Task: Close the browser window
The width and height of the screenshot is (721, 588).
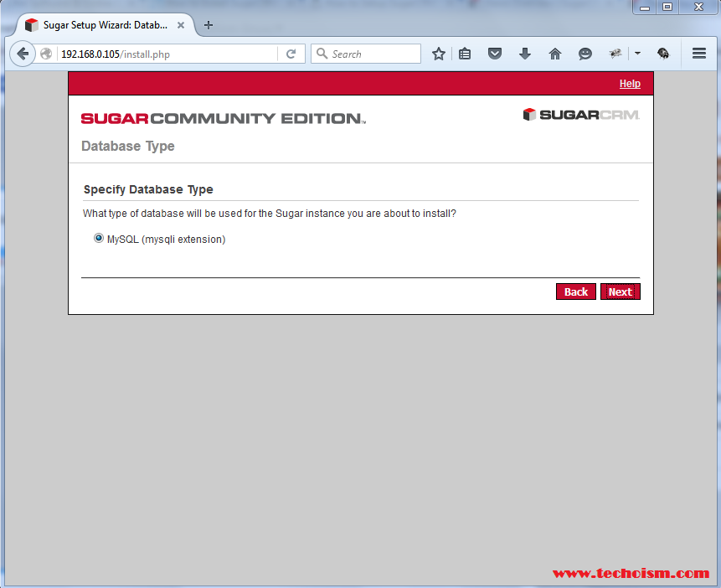Action: tap(698, 7)
